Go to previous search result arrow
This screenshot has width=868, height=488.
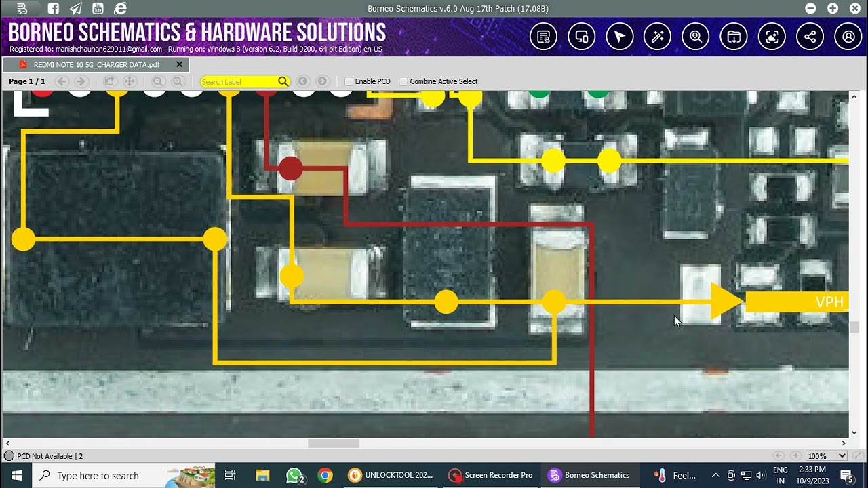click(x=303, y=81)
